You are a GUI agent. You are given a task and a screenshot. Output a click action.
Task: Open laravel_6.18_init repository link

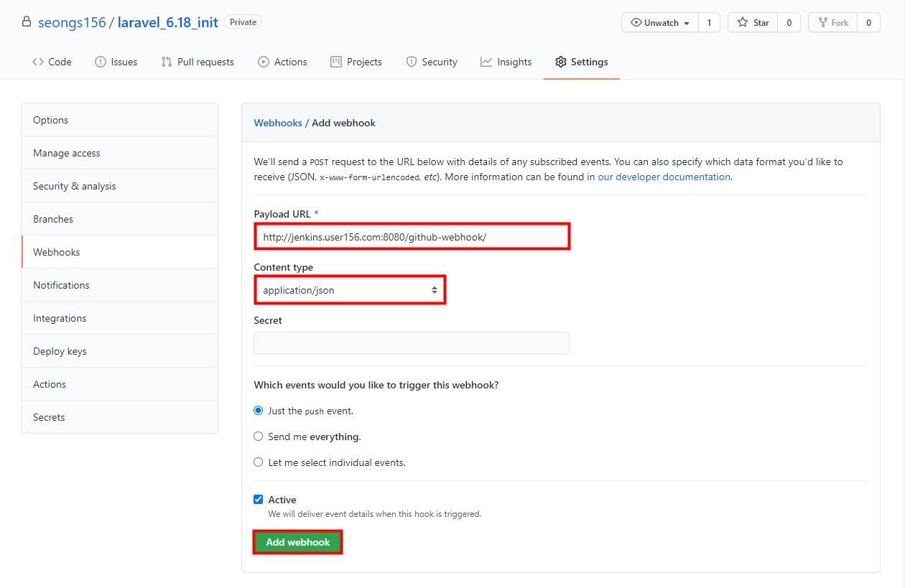click(168, 22)
